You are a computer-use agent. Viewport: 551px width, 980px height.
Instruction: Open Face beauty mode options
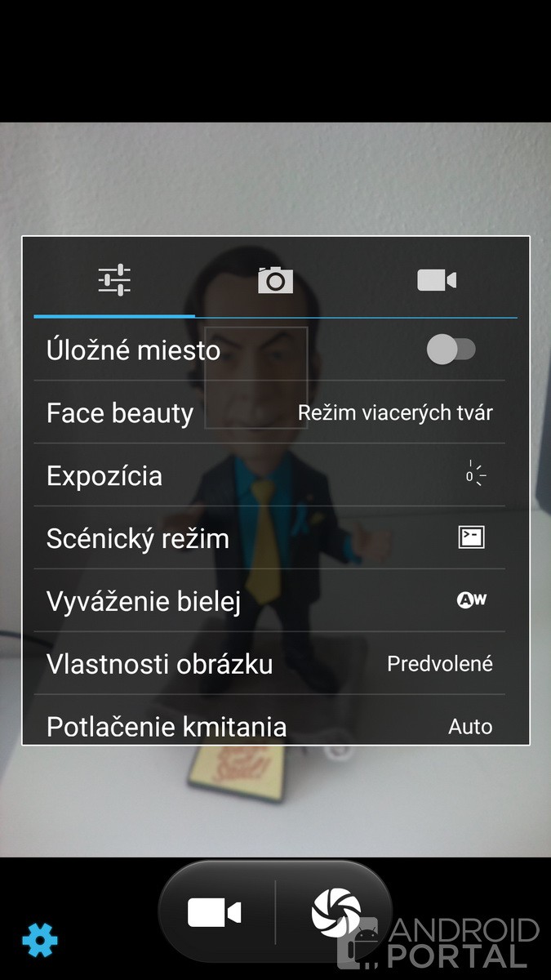pyautogui.click(x=120, y=413)
